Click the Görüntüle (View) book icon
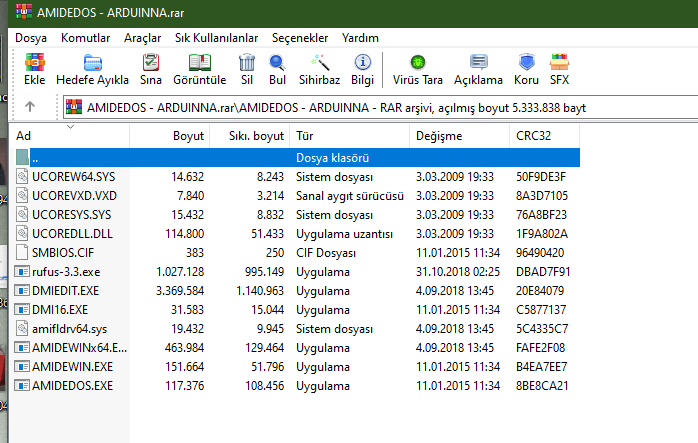Screen dimensions: 698x443 coord(199,62)
